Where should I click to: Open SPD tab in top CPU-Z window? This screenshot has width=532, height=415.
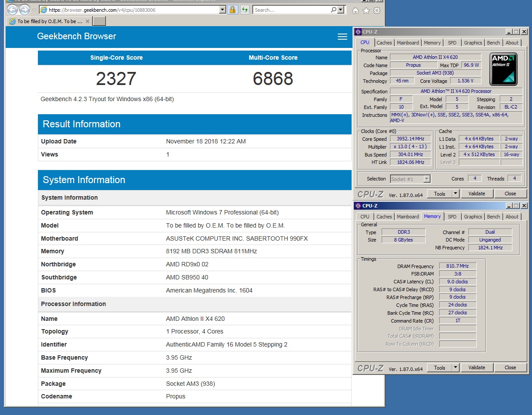pos(452,43)
